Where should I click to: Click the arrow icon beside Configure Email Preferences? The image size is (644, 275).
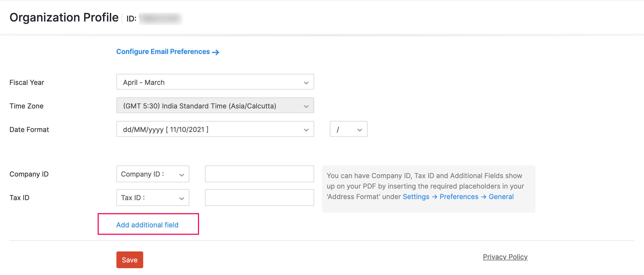click(x=216, y=52)
